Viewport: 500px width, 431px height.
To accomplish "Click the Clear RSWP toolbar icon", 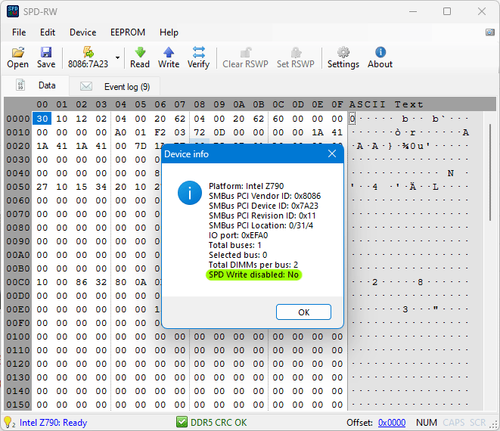I will [x=246, y=52].
